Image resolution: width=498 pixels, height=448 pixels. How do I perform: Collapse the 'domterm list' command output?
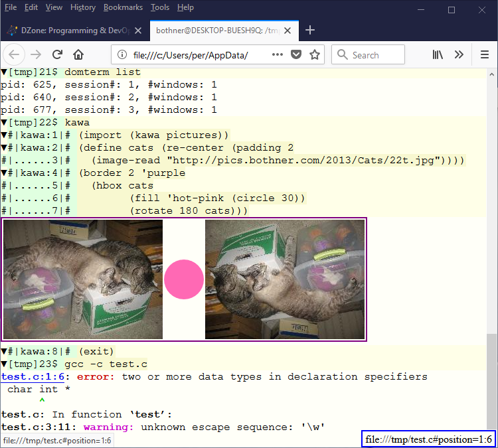click(4, 72)
